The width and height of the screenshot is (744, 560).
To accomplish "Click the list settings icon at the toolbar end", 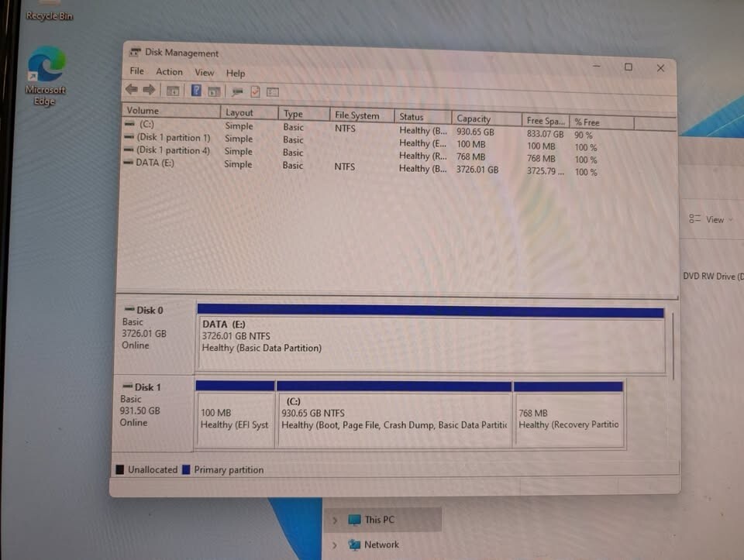I will click(273, 92).
